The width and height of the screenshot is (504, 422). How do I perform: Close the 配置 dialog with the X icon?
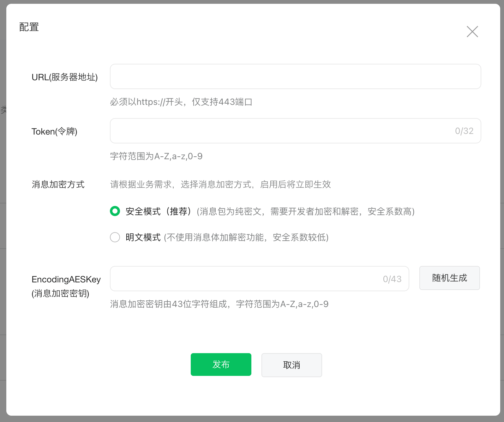click(x=472, y=32)
